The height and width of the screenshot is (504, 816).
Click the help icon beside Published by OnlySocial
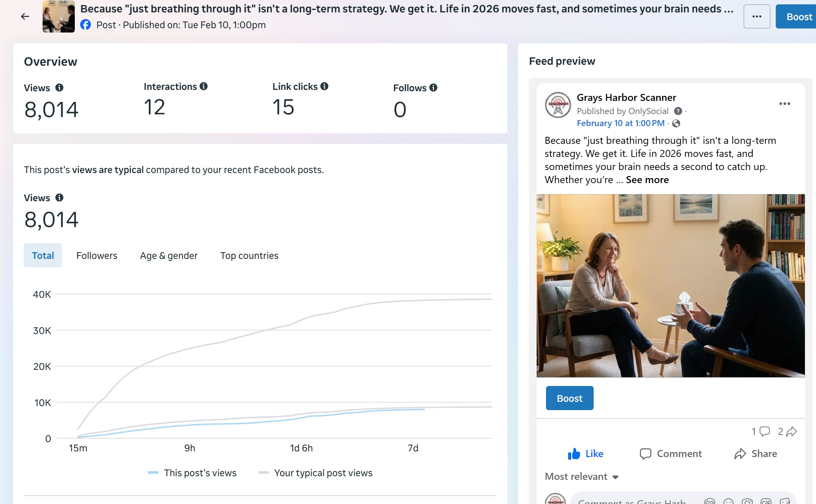(678, 111)
